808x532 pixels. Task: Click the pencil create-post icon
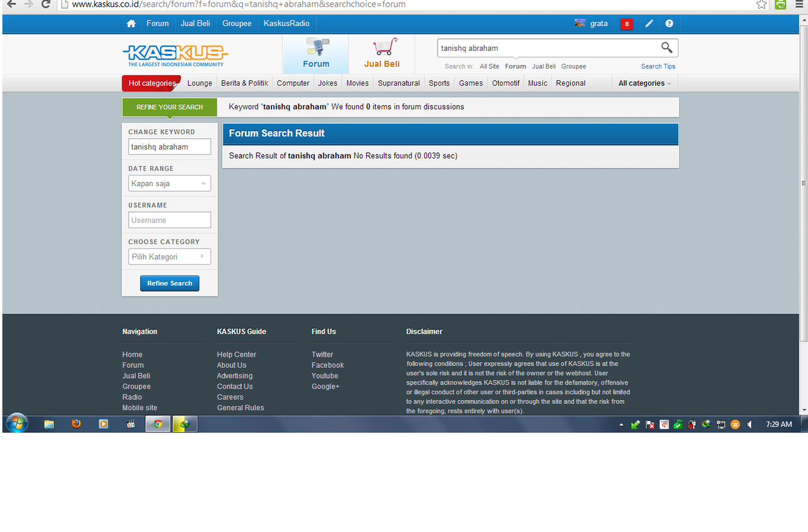click(649, 23)
